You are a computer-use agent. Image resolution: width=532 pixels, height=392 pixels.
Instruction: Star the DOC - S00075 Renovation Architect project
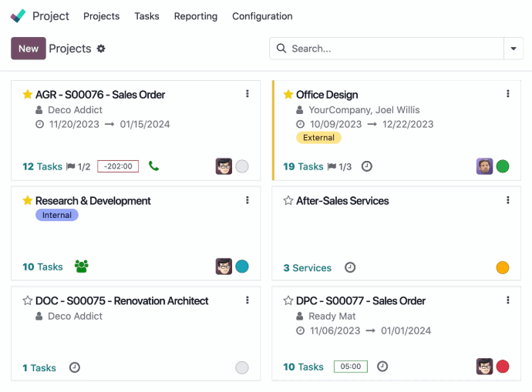(x=28, y=300)
